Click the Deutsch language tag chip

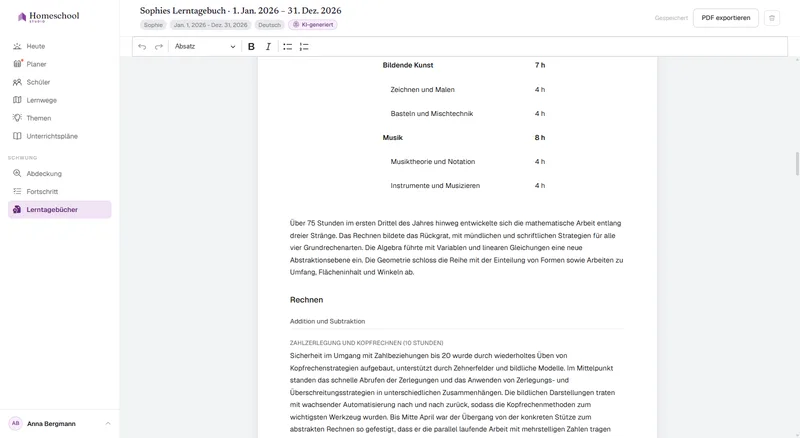click(x=269, y=25)
